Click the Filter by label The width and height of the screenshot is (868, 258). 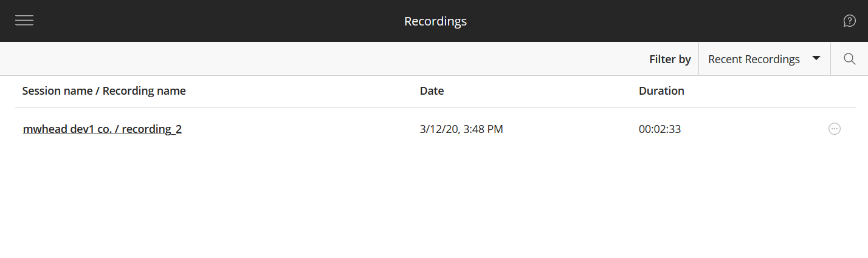670,59
